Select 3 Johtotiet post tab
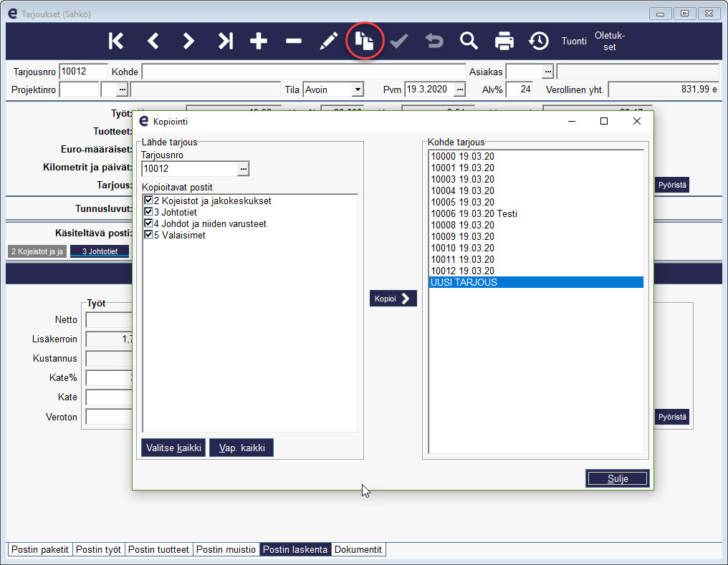 (100, 251)
